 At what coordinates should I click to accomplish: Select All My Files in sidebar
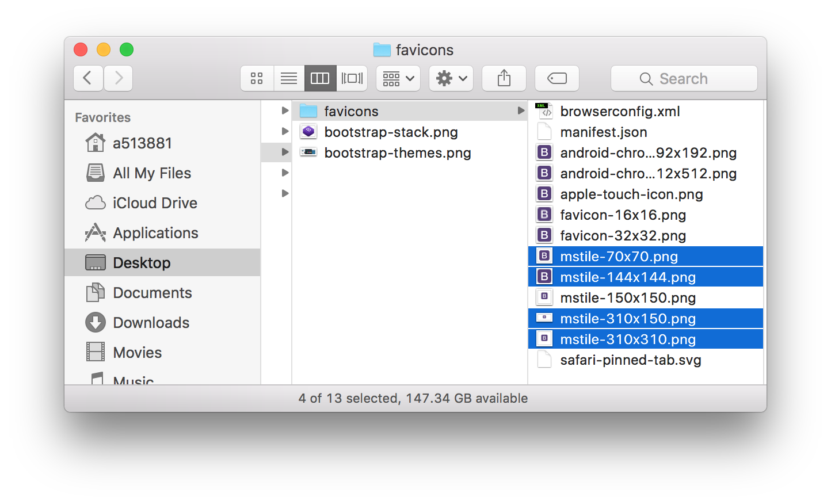coord(162,173)
